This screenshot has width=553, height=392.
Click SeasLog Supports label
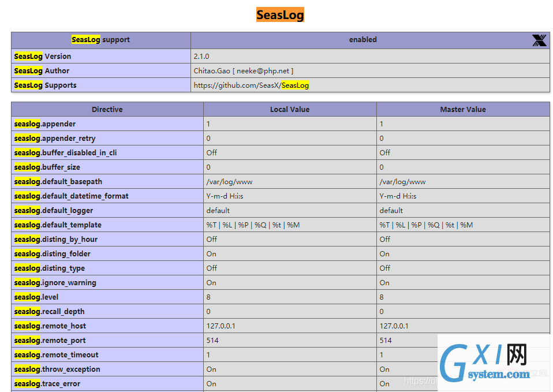(45, 85)
